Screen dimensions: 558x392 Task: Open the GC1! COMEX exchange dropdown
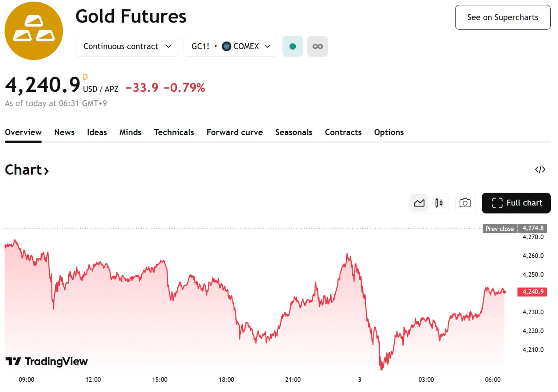pos(231,46)
